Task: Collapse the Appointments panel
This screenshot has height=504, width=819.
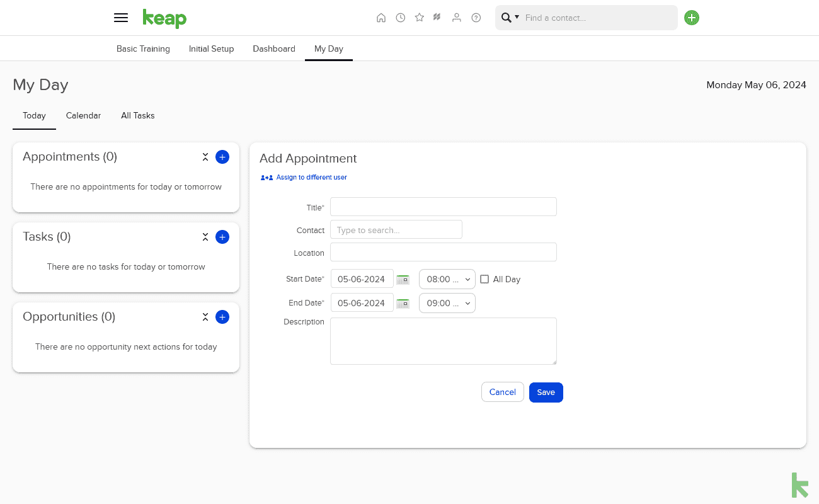Action: (x=205, y=157)
